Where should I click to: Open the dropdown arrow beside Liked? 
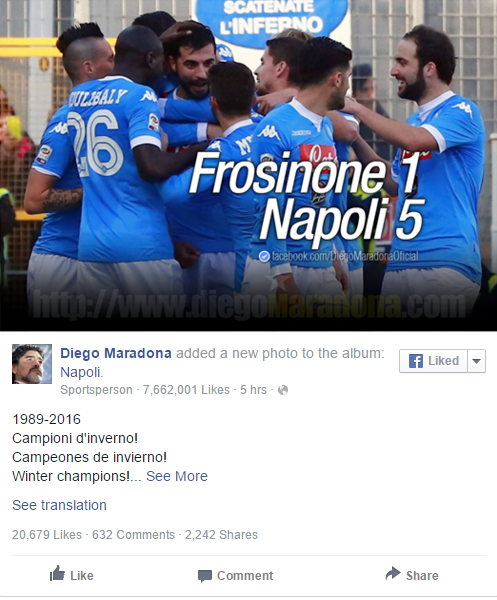(477, 361)
